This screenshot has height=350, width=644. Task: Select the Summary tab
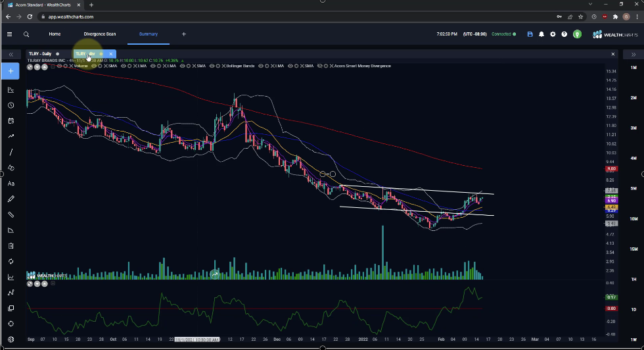[149, 34]
